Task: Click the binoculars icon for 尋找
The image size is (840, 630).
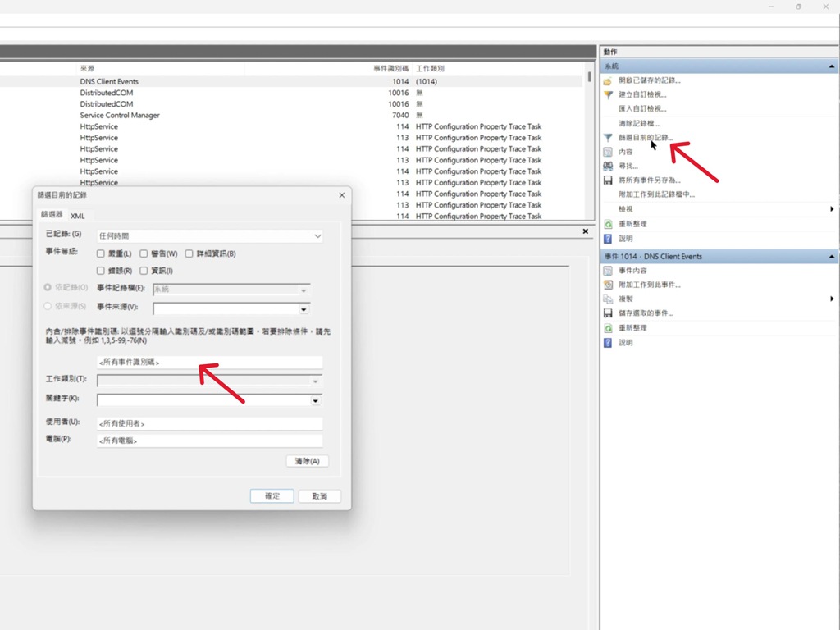Action: (x=608, y=166)
